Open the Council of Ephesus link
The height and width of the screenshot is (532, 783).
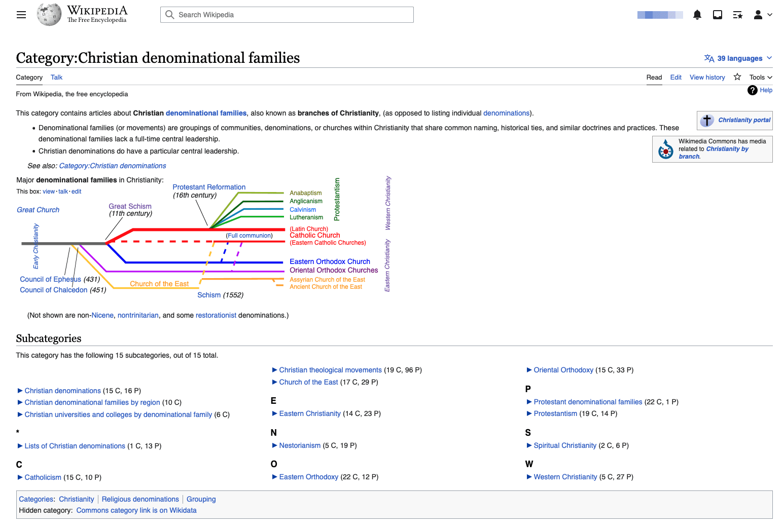(x=50, y=279)
